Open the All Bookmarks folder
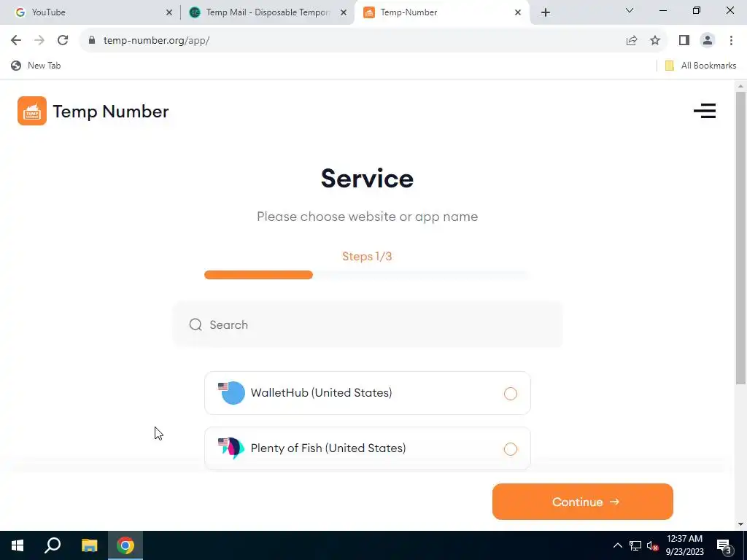The image size is (747, 560). (700, 66)
